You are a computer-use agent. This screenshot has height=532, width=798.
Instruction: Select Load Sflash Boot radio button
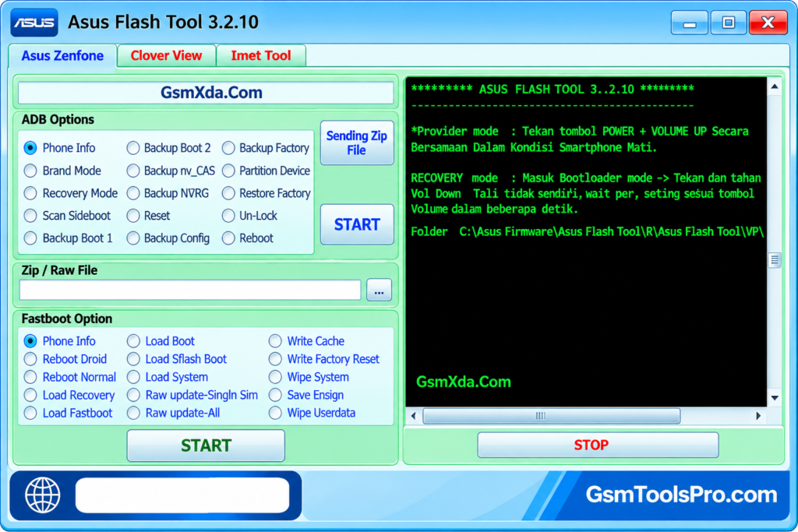click(133, 359)
